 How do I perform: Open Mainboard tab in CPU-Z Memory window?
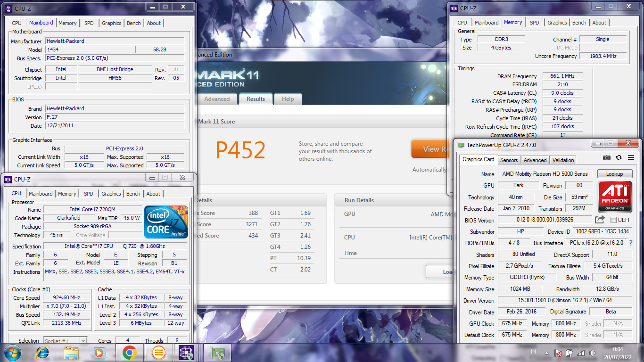pos(487,23)
